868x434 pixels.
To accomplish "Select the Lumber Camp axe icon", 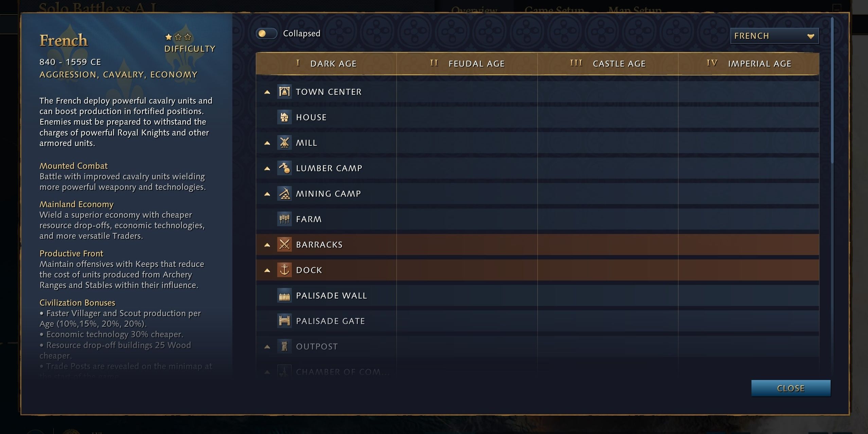I will [x=284, y=168].
